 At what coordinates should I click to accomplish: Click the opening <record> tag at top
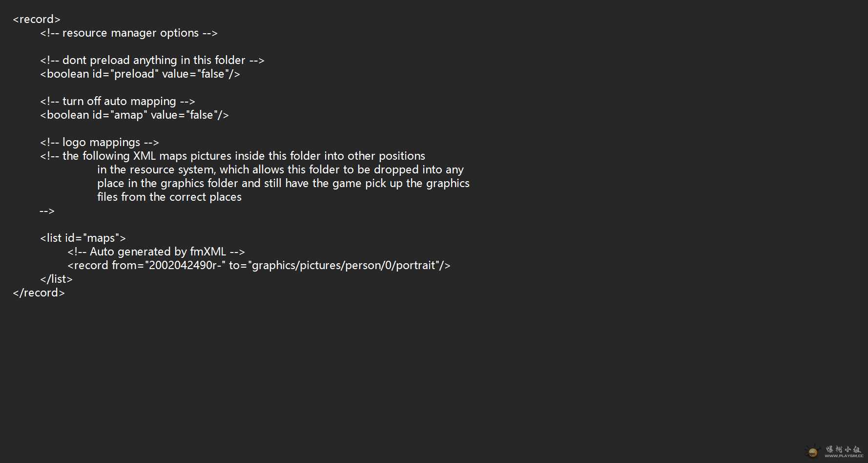click(37, 20)
